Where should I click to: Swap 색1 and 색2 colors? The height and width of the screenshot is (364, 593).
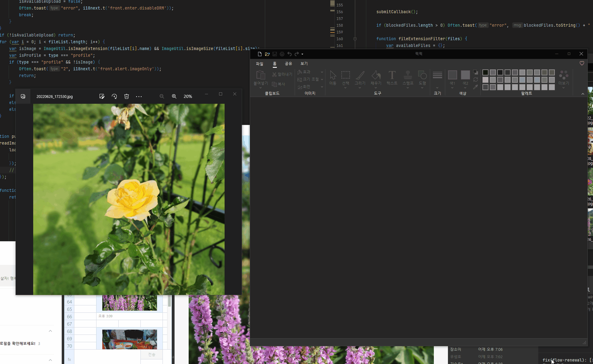point(476,79)
